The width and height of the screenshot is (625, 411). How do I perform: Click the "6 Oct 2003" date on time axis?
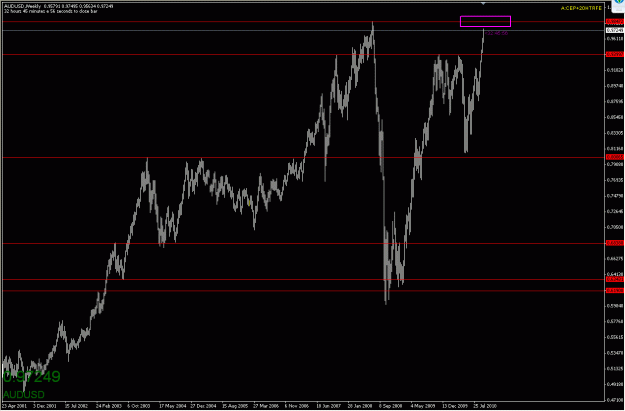[x=139, y=405]
